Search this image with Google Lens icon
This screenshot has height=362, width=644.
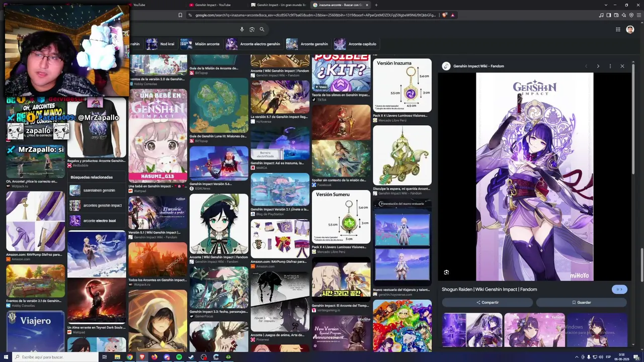click(446, 273)
